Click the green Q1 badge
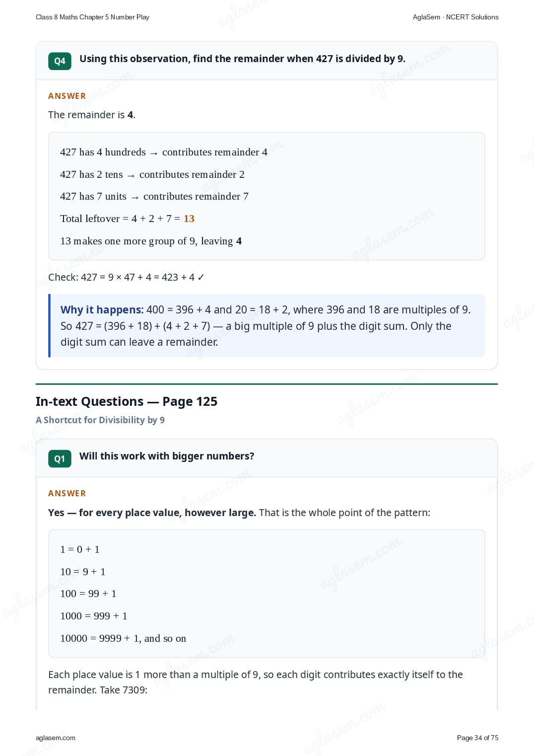This screenshot has width=534, height=756. (x=60, y=458)
